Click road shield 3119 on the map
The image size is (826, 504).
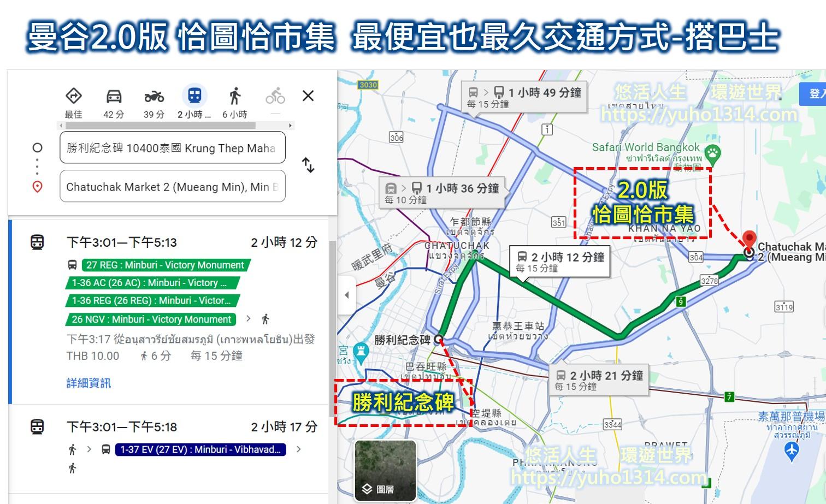[x=784, y=307]
